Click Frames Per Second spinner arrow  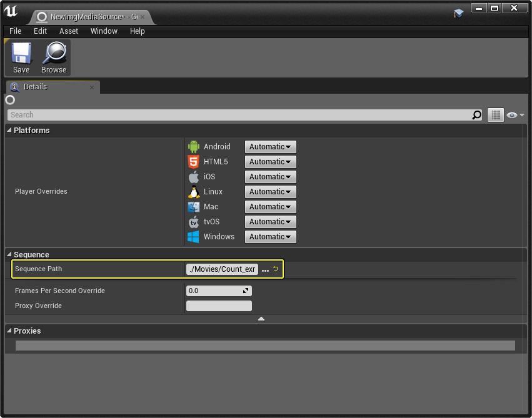coord(246,291)
